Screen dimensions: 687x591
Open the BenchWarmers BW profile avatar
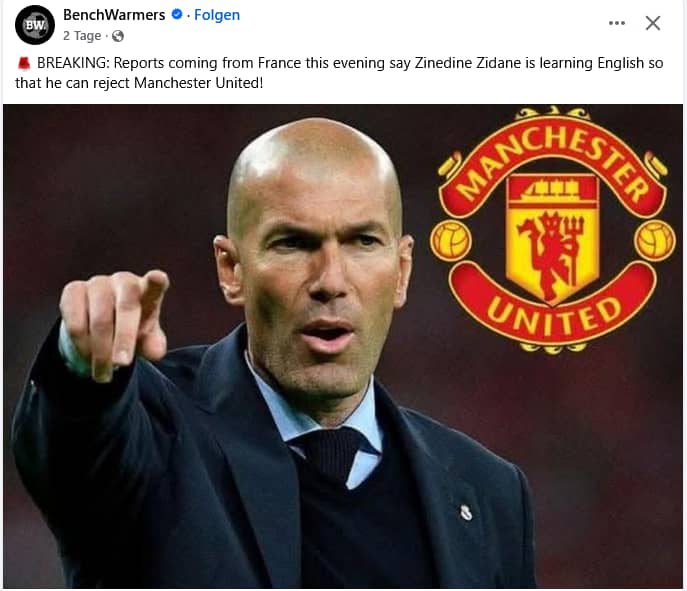(x=35, y=25)
